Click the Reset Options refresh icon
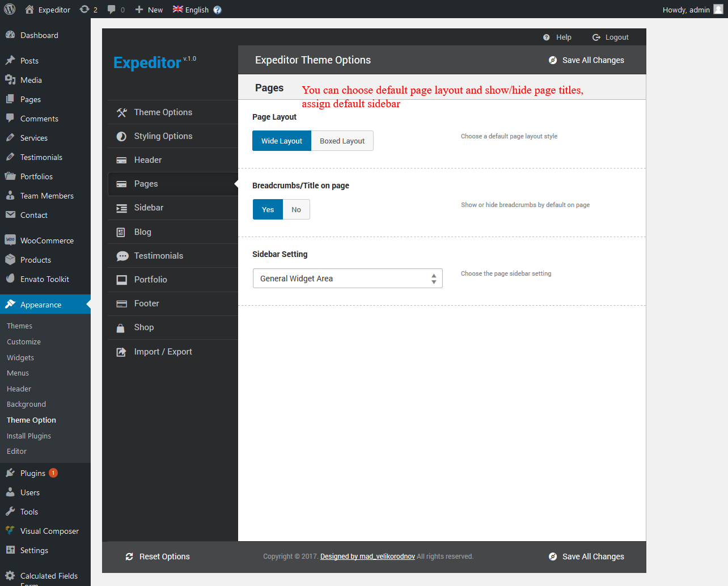 (129, 557)
